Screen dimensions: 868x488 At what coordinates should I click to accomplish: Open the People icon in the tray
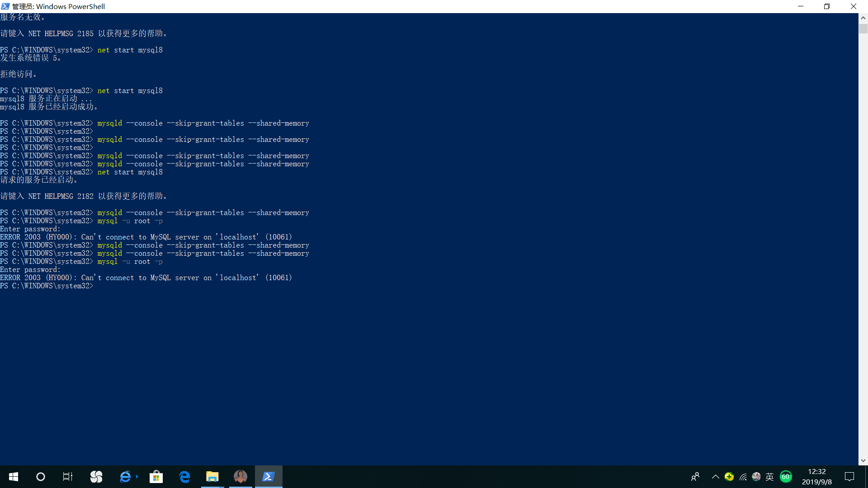(695, 477)
